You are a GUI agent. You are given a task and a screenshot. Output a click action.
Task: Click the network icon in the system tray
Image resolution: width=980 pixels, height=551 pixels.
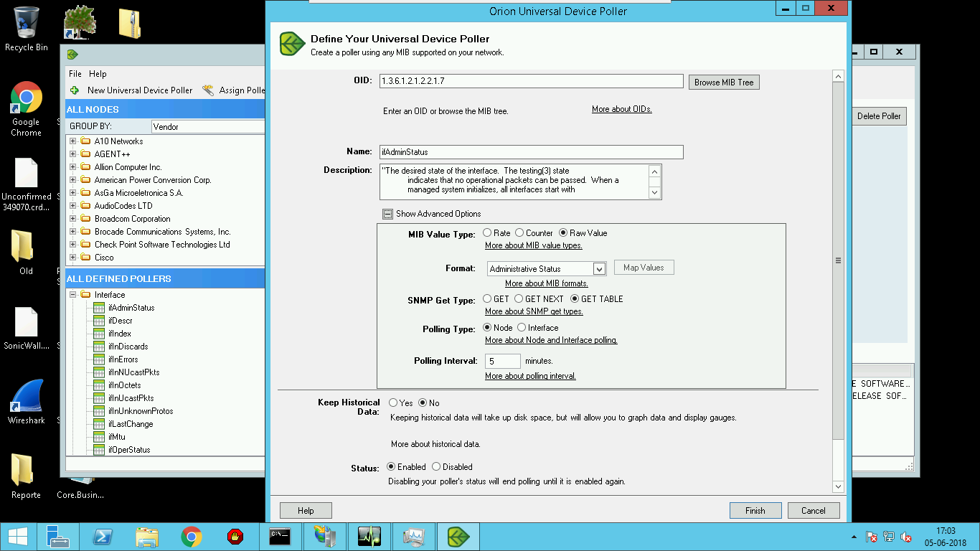click(x=889, y=537)
